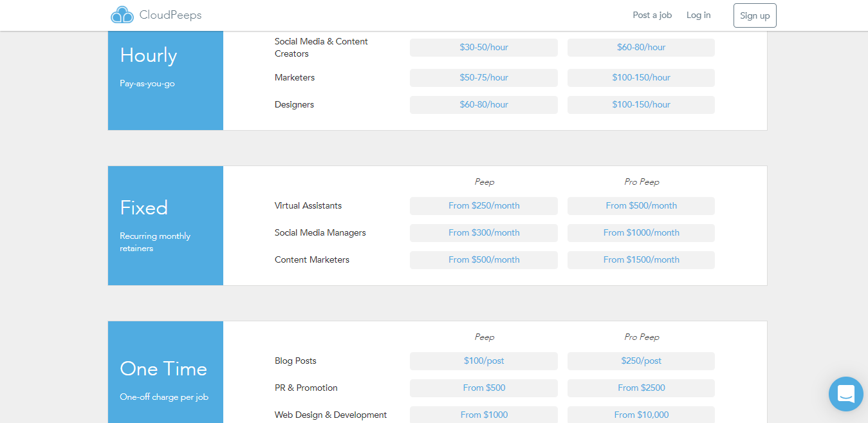The width and height of the screenshot is (868, 423).
Task: Choose From $300/month Social Media Managers rate
Action: tap(483, 232)
